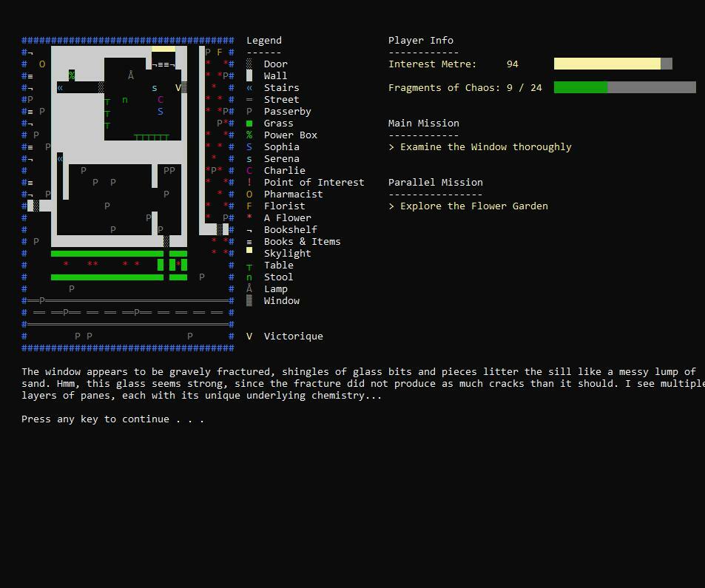Click the Florist 'F' character on the map
This screenshot has width=705, height=588.
tap(220, 53)
